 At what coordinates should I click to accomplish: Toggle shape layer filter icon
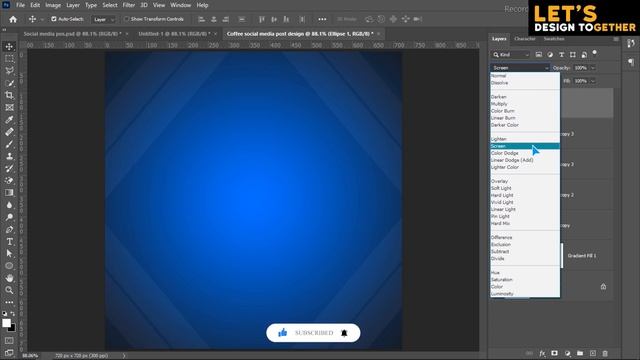click(x=573, y=54)
